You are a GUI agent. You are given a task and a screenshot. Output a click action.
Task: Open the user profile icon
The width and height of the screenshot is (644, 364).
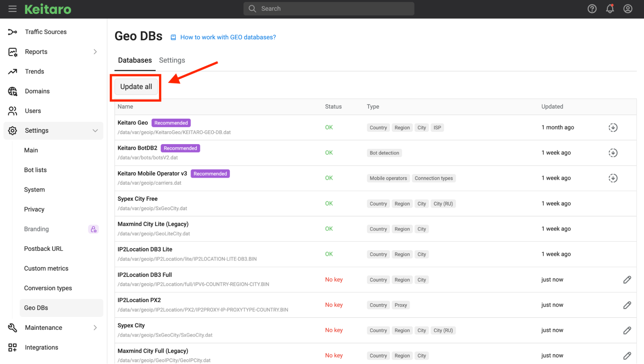628,9
